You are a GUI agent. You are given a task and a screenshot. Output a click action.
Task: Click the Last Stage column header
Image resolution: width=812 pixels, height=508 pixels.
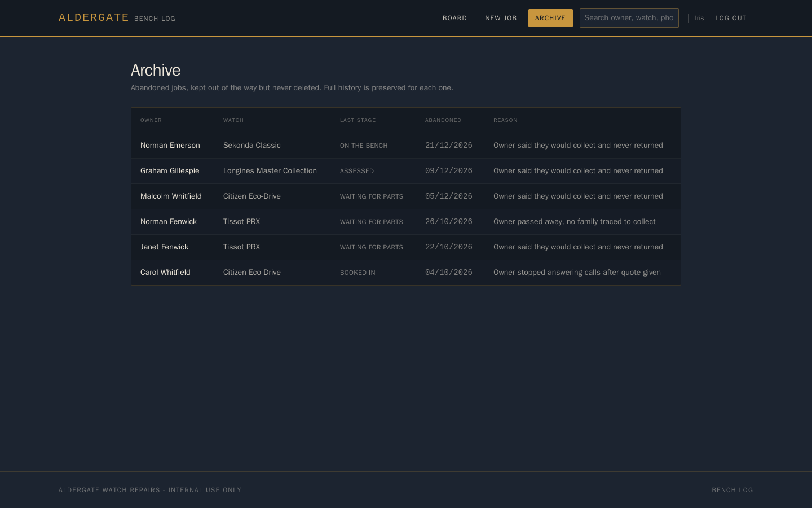358,120
